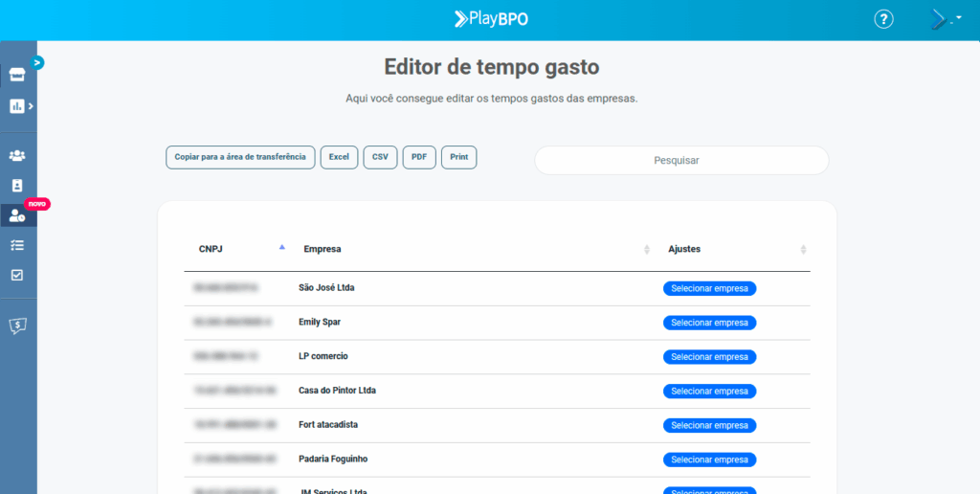
Task: Export table to Excel
Action: click(339, 157)
